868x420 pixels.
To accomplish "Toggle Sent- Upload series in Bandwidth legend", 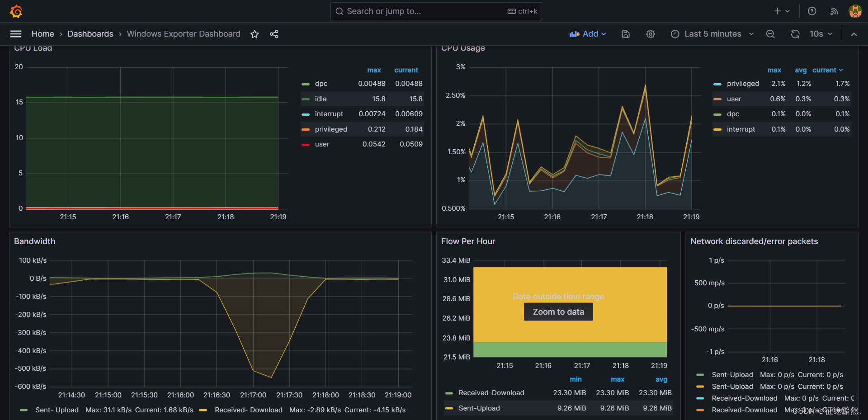I will pyautogui.click(x=57, y=410).
